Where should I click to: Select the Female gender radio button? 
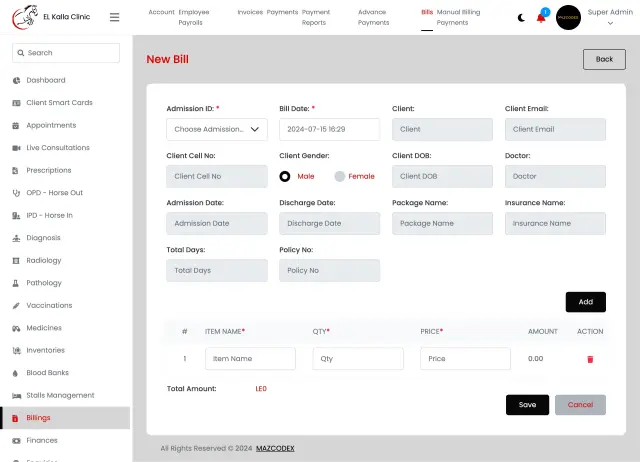pyautogui.click(x=340, y=176)
